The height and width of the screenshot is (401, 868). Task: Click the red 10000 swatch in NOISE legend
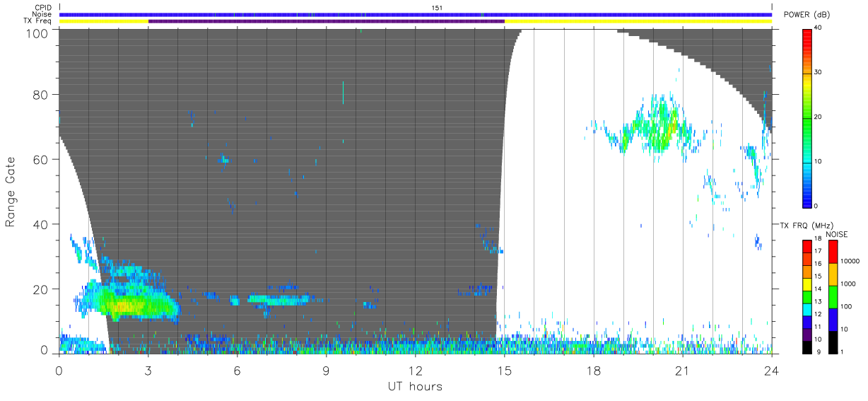pos(833,251)
